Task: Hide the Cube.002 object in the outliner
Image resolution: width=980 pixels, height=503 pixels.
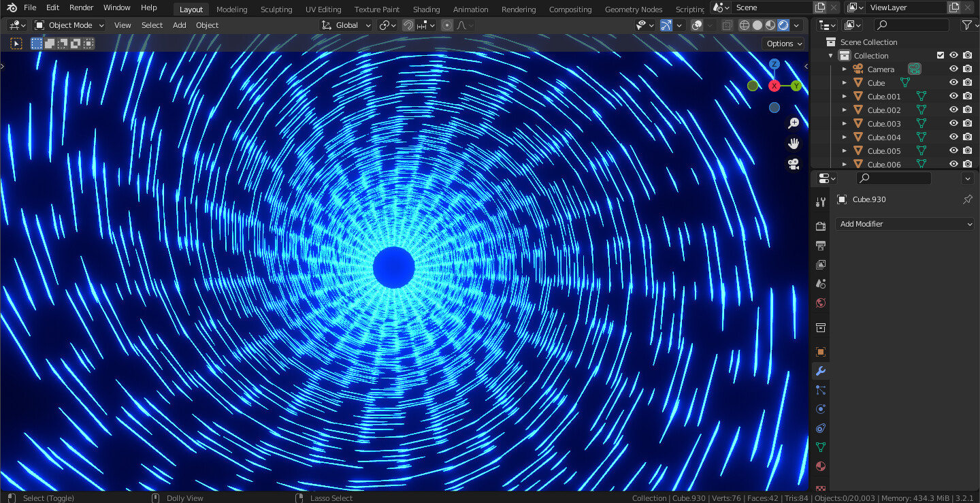Action: coord(953,110)
